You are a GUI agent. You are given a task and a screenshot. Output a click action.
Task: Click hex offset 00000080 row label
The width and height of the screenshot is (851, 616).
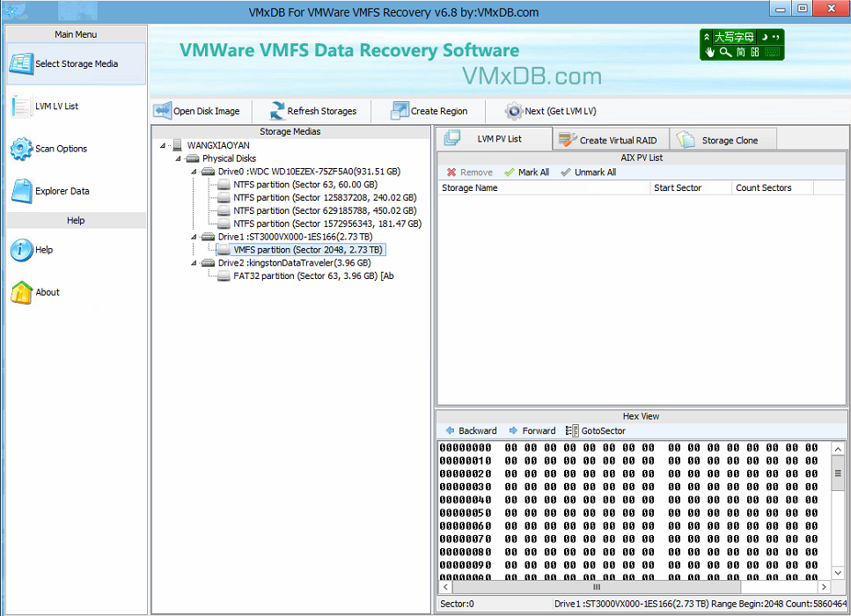click(x=466, y=552)
